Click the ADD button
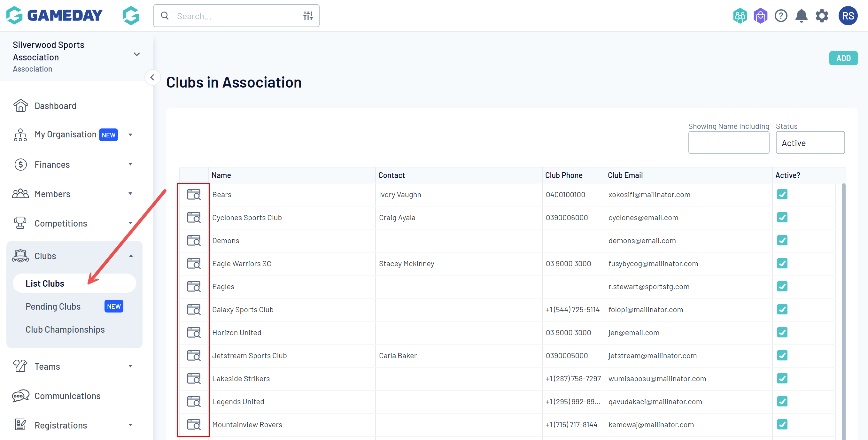This screenshot has height=440, width=868. point(843,58)
